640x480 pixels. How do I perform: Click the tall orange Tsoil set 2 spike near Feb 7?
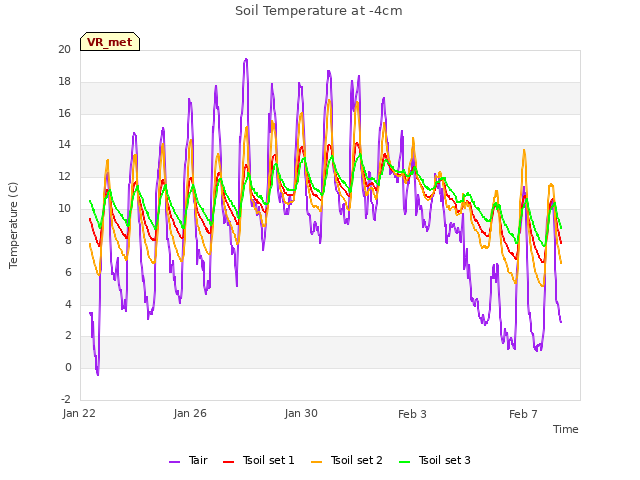pos(524,150)
